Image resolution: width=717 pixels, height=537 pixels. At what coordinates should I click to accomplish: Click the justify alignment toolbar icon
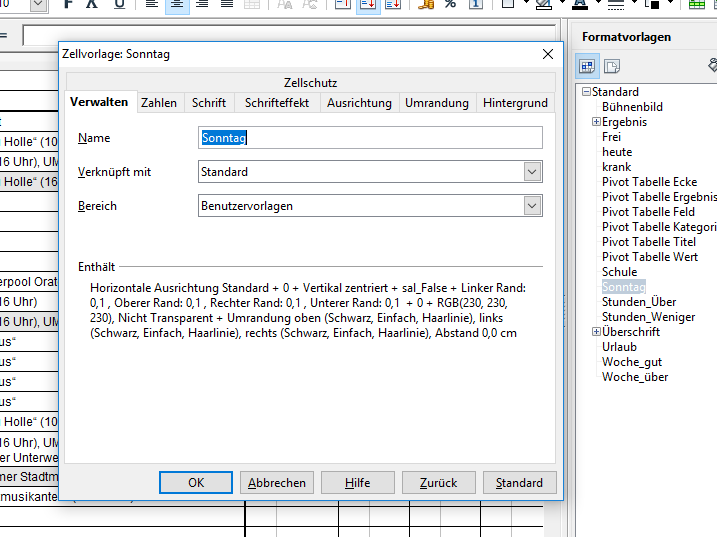click(x=228, y=5)
